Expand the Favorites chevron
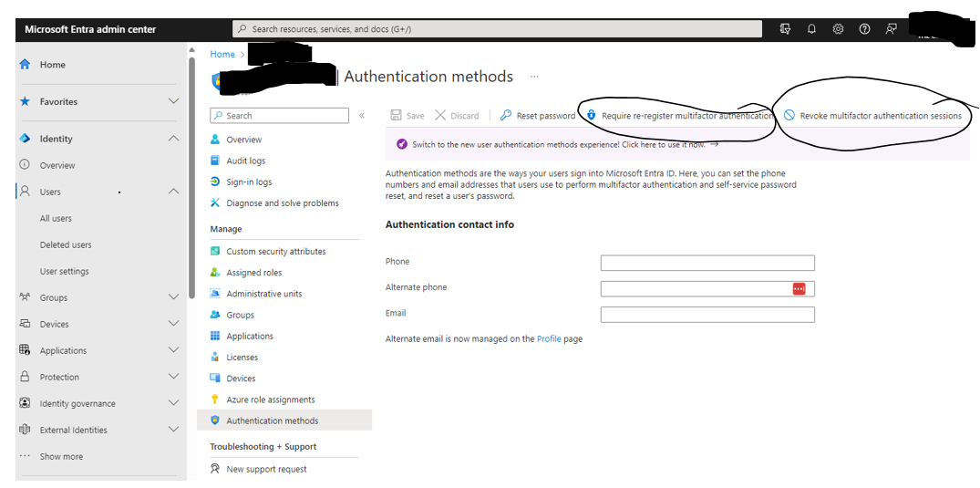980x488 pixels. pos(174,101)
